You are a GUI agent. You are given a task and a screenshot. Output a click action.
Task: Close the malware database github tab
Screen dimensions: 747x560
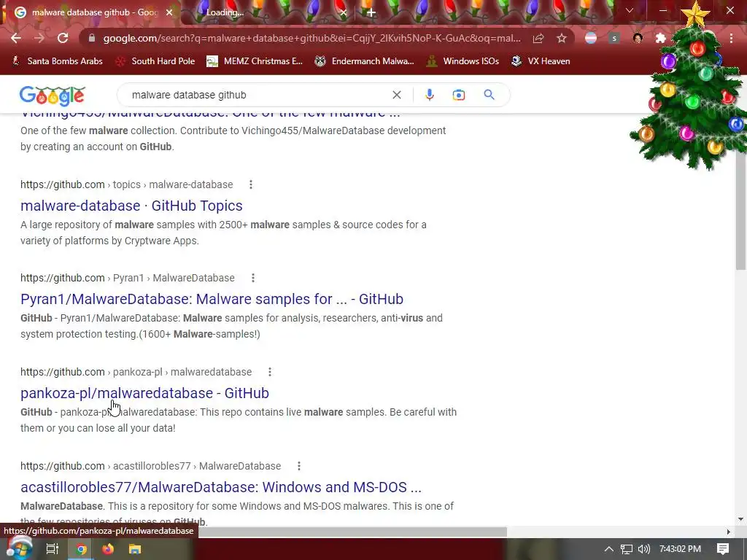click(x=169, y=12)
